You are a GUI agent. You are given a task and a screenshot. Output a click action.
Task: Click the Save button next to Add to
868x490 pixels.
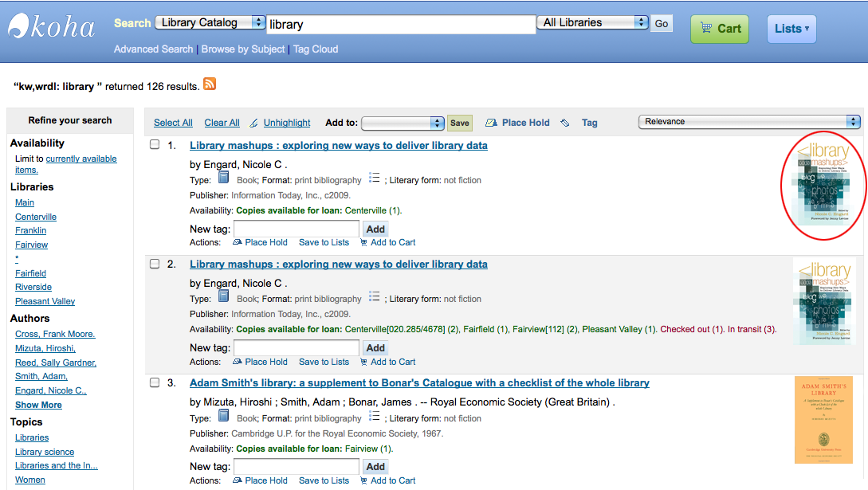(x=459, y=123)
